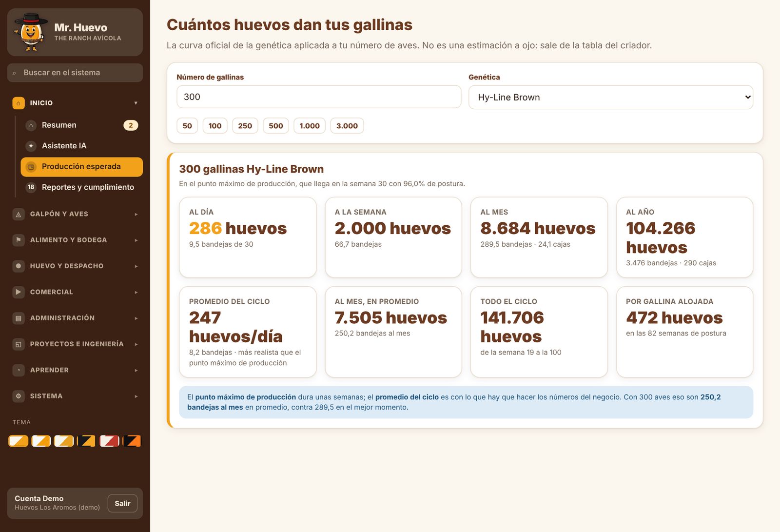
Task: Set the hen count with the 50 preset
Action: [x=187, y=126]
